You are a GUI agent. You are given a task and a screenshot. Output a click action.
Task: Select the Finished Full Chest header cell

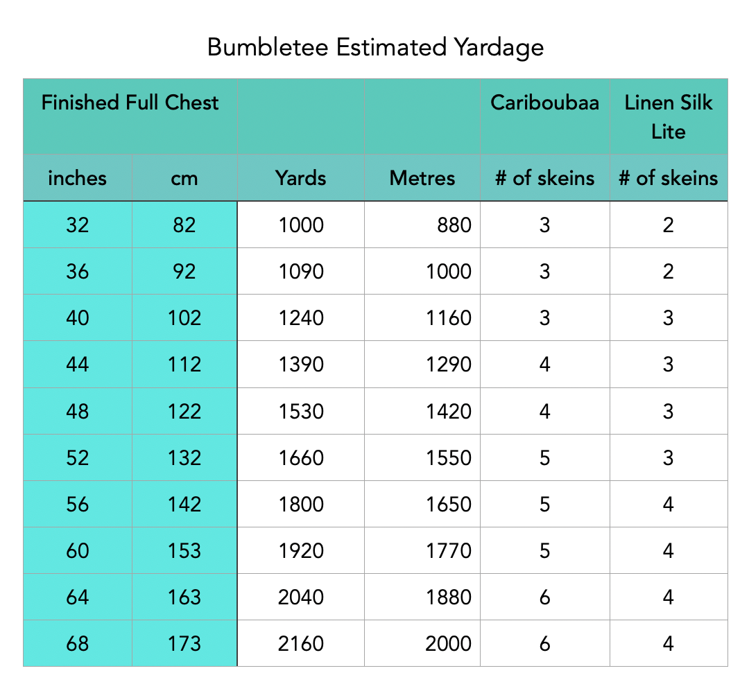click(x=130, y=103)
